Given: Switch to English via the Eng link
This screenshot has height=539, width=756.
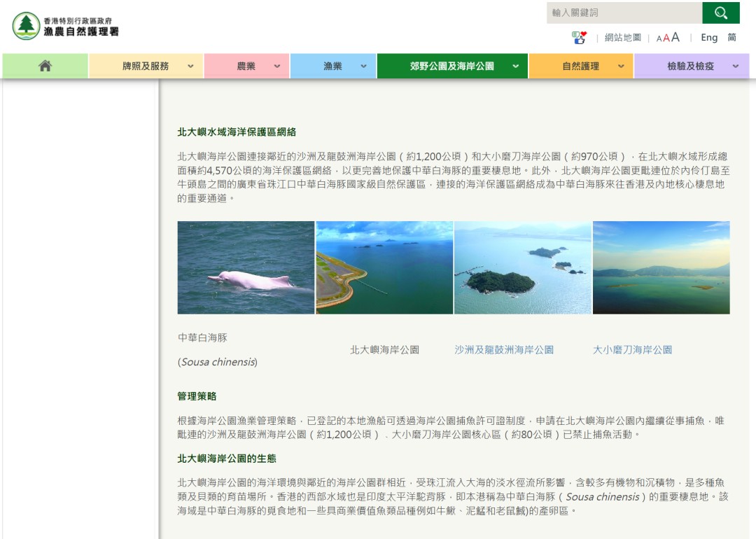Looking at the screenshot, I should coord(708,38).
